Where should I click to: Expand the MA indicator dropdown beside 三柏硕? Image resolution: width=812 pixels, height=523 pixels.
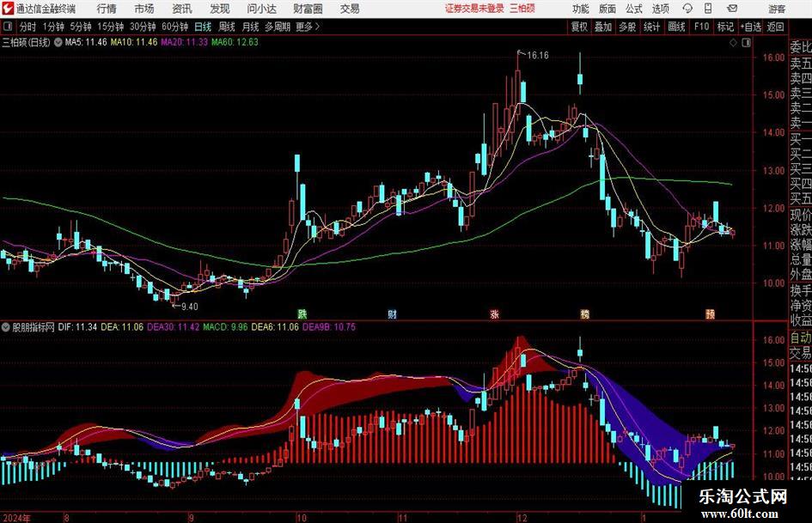pos(58,42)
